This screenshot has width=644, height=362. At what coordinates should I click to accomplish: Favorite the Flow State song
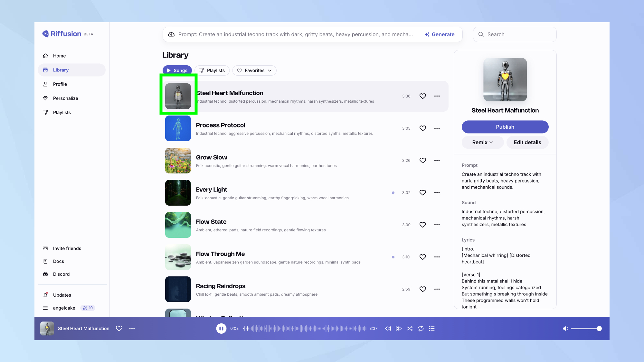pos(423,225)
